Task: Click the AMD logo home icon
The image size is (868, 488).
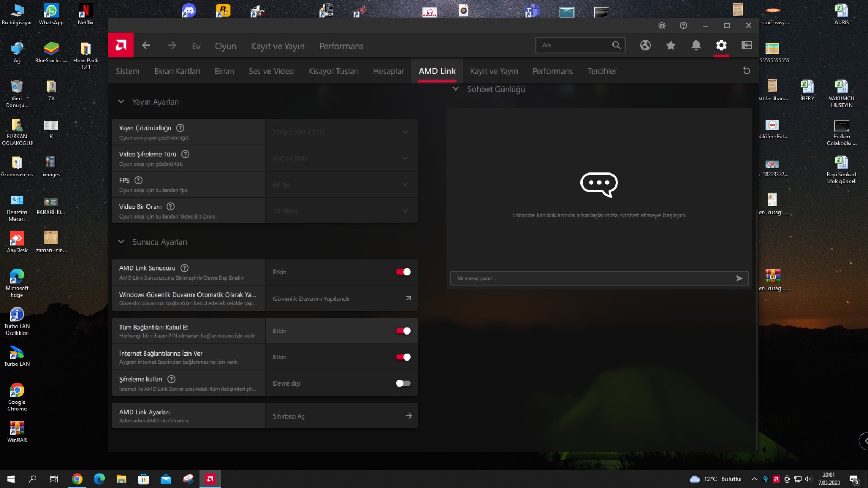Action: (121, 46)
